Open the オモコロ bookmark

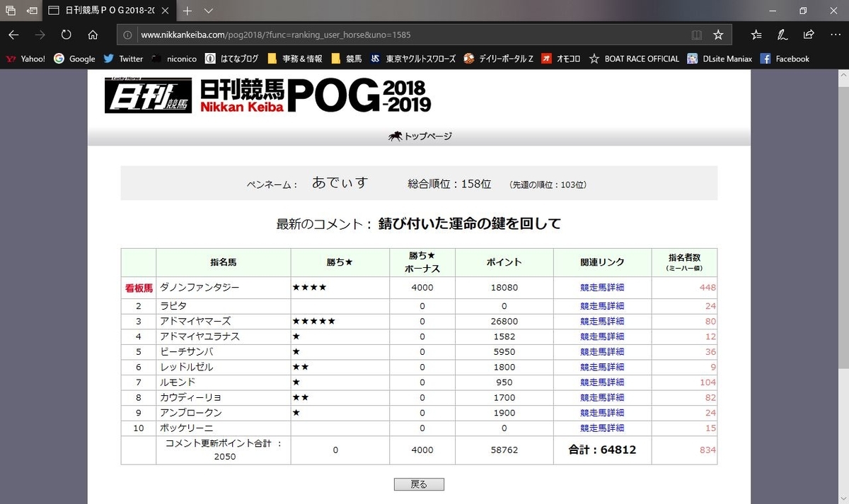tap(560, 59)
